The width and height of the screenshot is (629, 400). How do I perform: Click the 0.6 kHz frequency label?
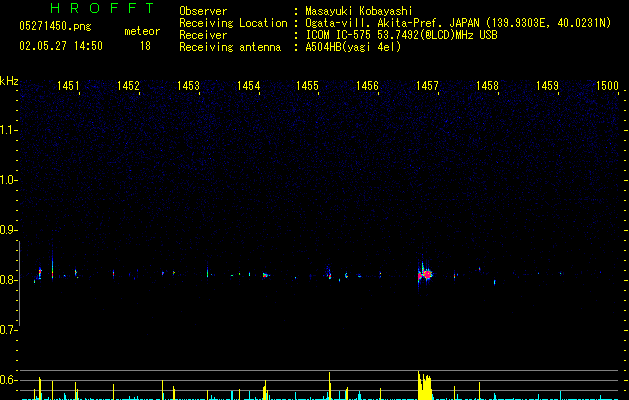[8, 380]
